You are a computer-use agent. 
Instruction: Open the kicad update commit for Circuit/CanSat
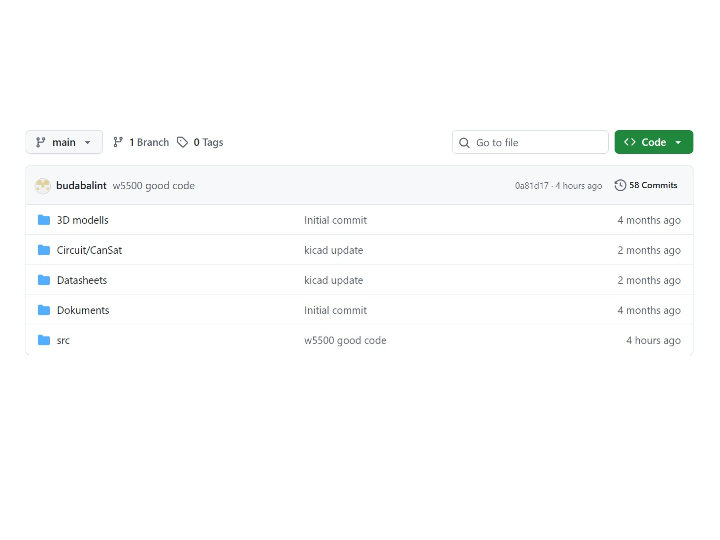333,250
